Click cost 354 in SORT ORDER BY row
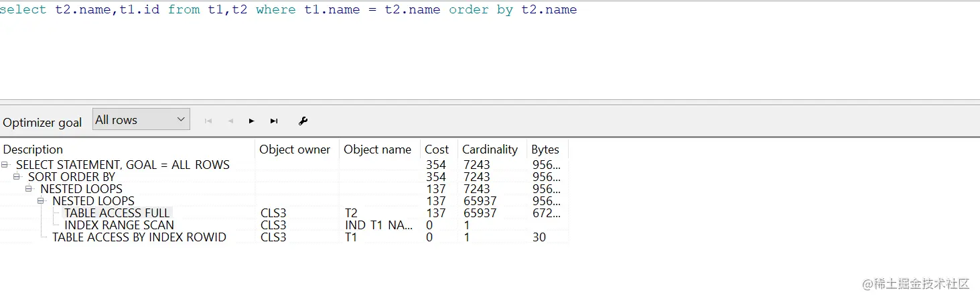The image size is (980, 301). tap(435, 176)
